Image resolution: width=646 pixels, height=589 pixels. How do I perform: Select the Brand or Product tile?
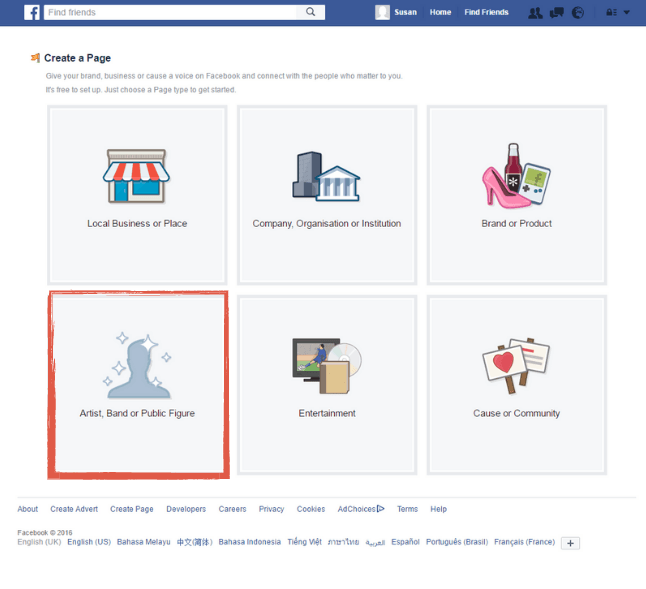[517, 194]
